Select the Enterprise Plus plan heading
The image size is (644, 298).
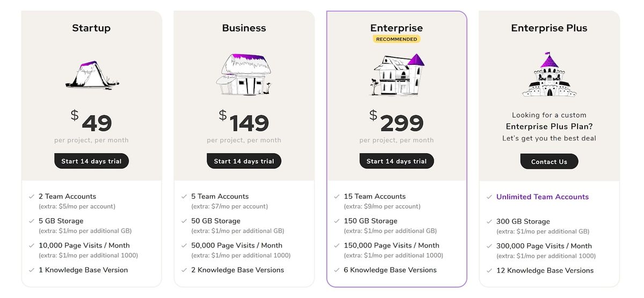[549, 28]
